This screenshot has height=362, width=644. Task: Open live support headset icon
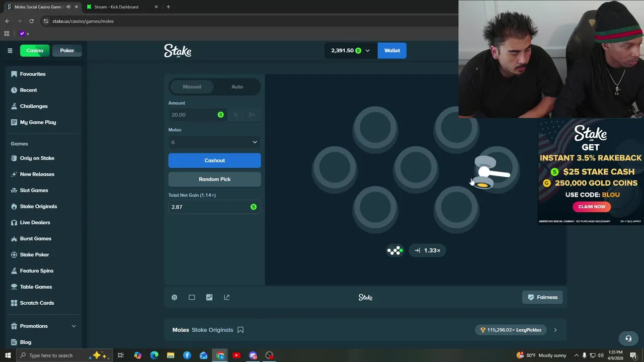point(628,338)
